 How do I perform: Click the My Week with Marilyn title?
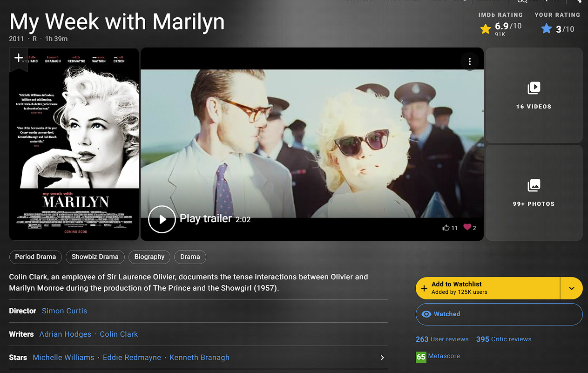click(x=117, y=21)
